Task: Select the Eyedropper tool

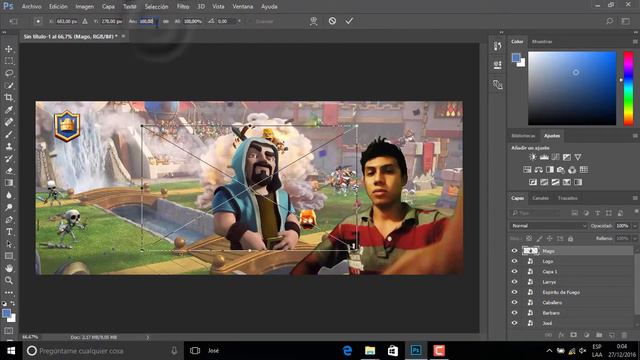Action: pyautogui.click(x=9, y=110)
